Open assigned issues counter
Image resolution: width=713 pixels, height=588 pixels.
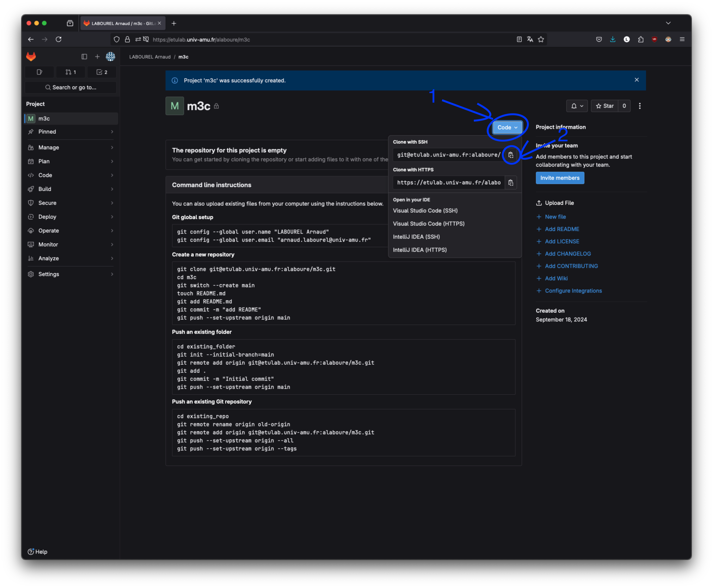tap(40, 72)
